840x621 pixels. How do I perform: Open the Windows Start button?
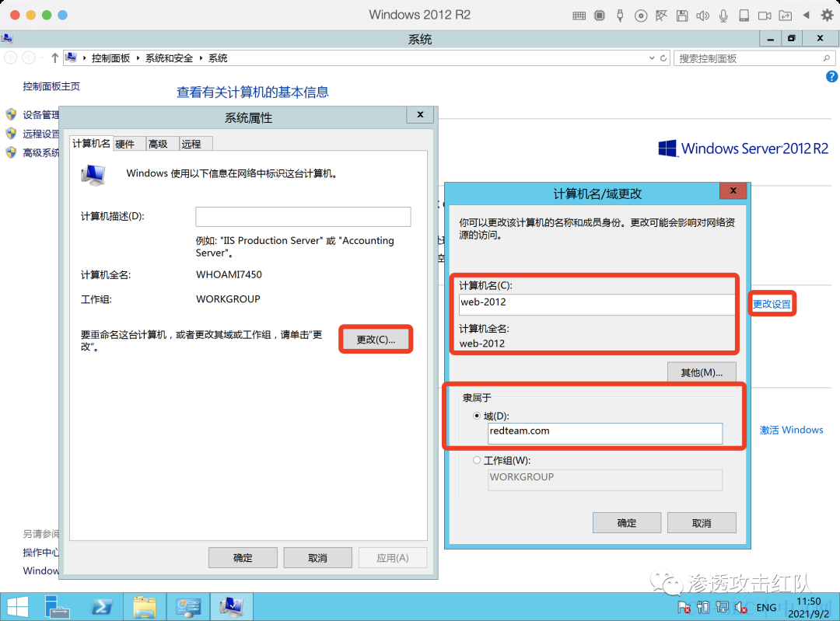[x=18, y=607]
